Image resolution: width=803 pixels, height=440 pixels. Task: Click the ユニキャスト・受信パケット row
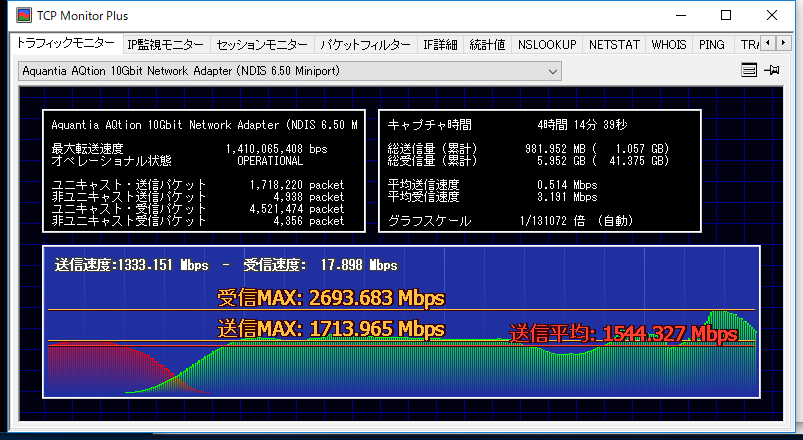coord(198,209)
